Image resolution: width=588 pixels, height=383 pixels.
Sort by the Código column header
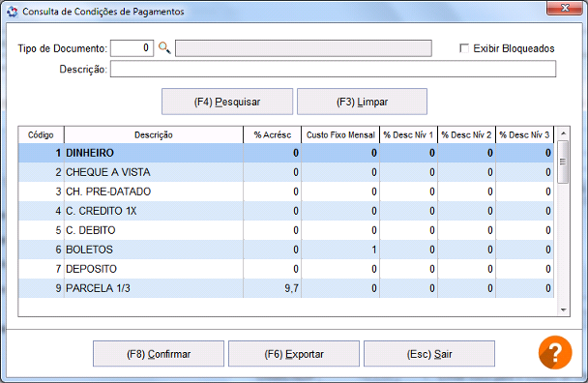click(x=41, y=135)
